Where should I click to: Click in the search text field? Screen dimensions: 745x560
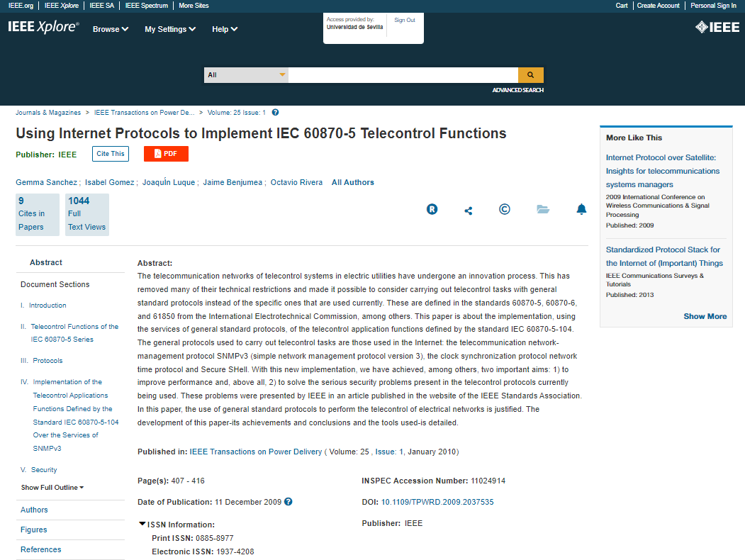[403, 75]
